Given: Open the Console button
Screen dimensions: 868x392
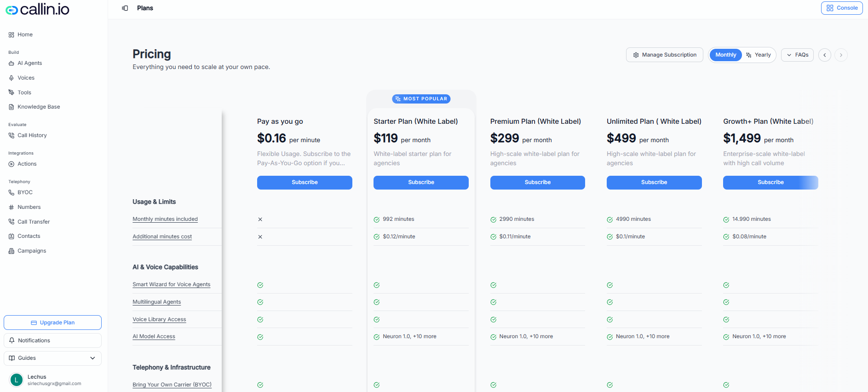Looking at the screenshot, I should [x=842, y=8].
